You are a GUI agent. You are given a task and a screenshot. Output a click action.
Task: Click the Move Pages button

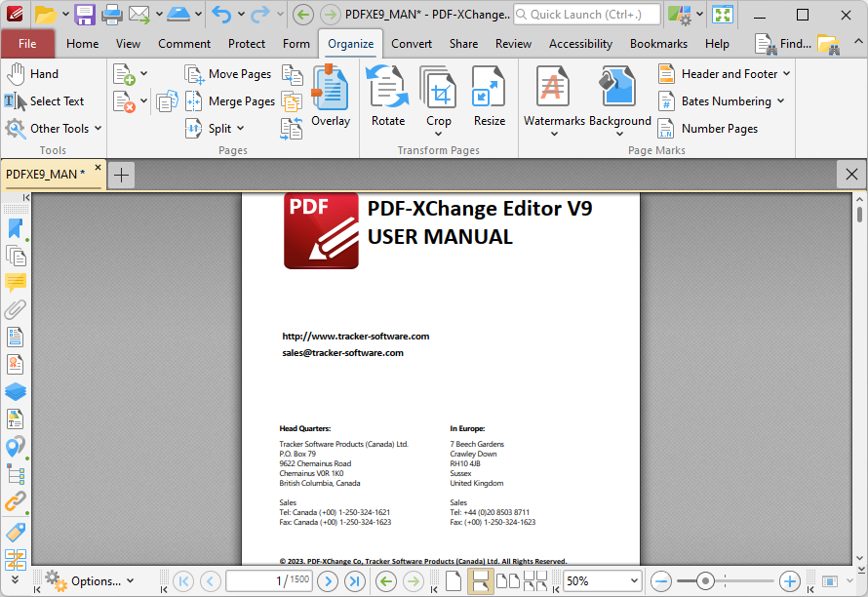click(228, 74)
